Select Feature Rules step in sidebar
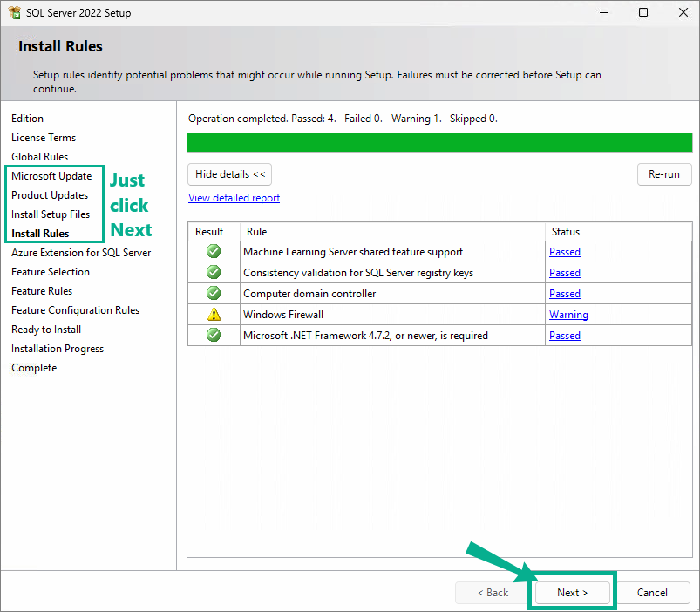700x612 pixels. click(42, 291)
